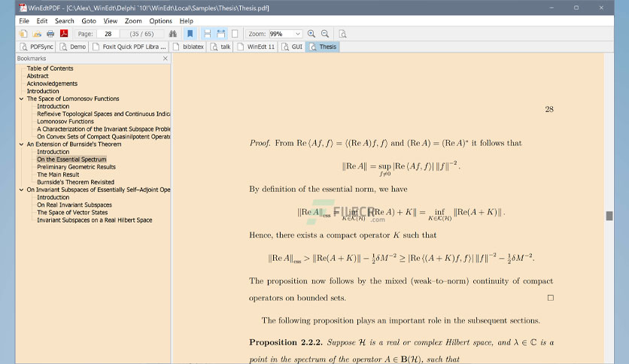Click the page number input field
This screenshot has height=364, width=629.
click(x=108, y=34)
